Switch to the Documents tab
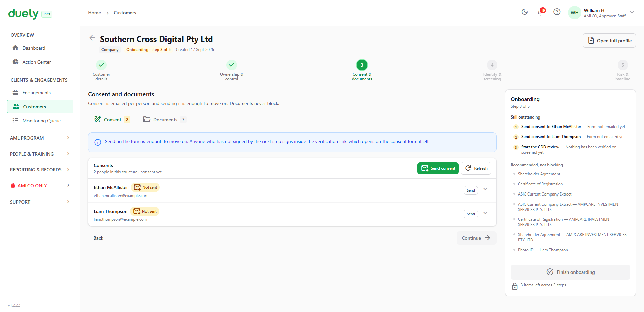644x312 pixels. (x=165, y=120)
